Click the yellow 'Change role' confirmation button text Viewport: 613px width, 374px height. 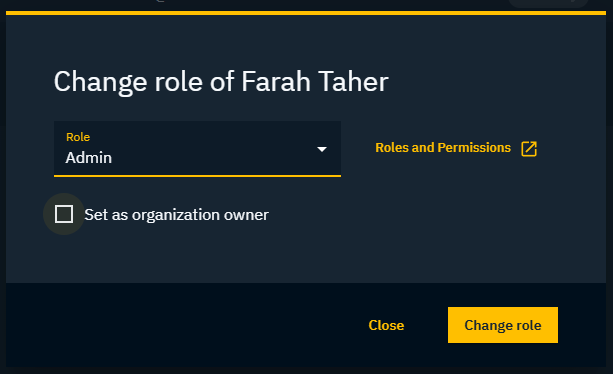[503, 325]
